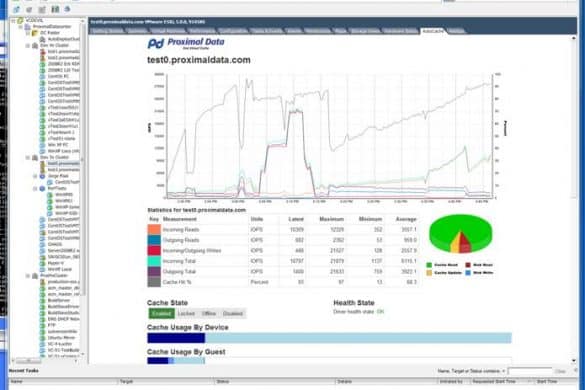Viewport: 585px width, 390px height.
Task: Click the leftmost blue toolbar icon above the tree
Action: 16,9
